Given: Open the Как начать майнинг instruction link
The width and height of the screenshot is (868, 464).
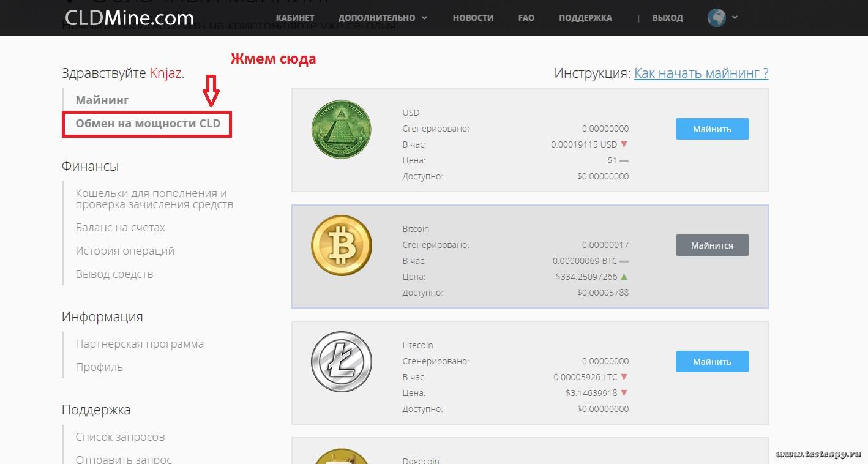Looking at the screenshot, I should click(x=701, y=73).
